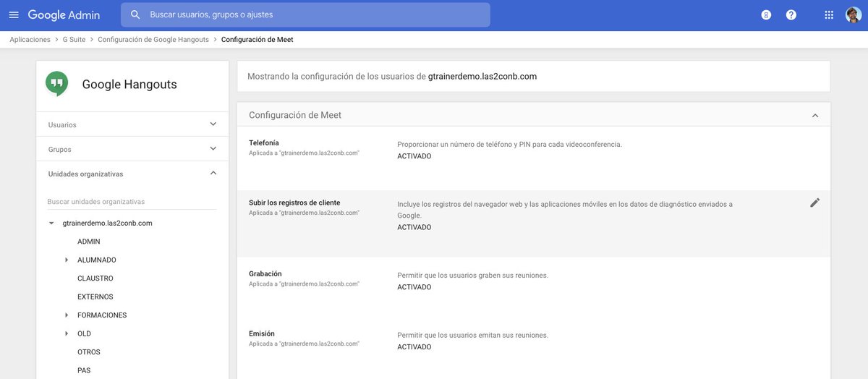Click the Emisión description text
The height and width of the screenshot is (379, 868).
click(x=473, y=336)
